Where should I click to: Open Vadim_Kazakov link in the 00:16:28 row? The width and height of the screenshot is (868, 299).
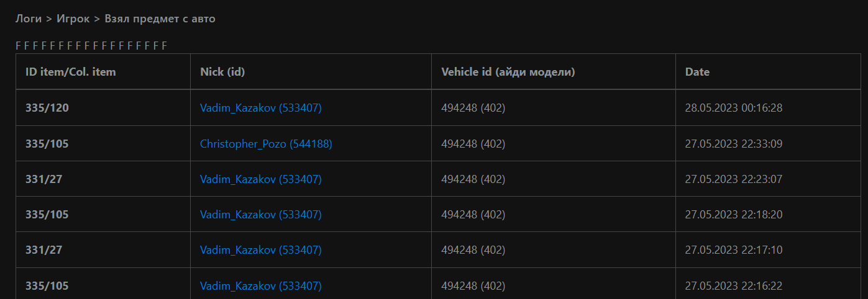(x=260, y=108)
